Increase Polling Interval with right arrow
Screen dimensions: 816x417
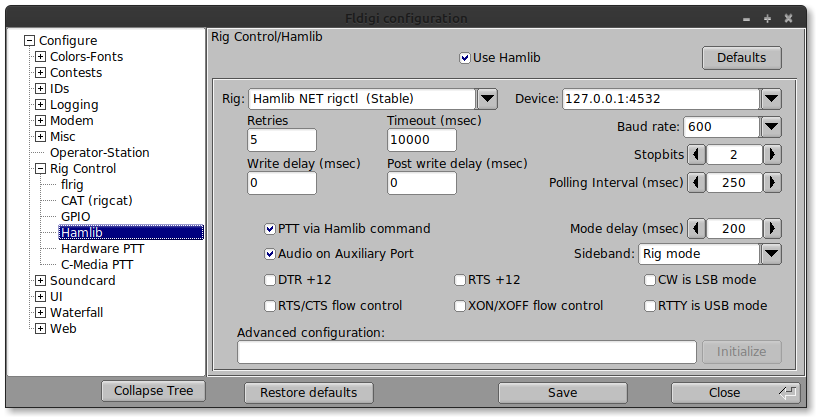pyautogui.click(x=772, y=183)
